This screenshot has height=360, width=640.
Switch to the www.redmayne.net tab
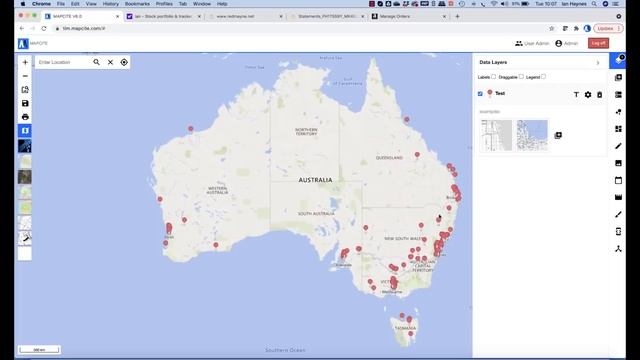245,16
